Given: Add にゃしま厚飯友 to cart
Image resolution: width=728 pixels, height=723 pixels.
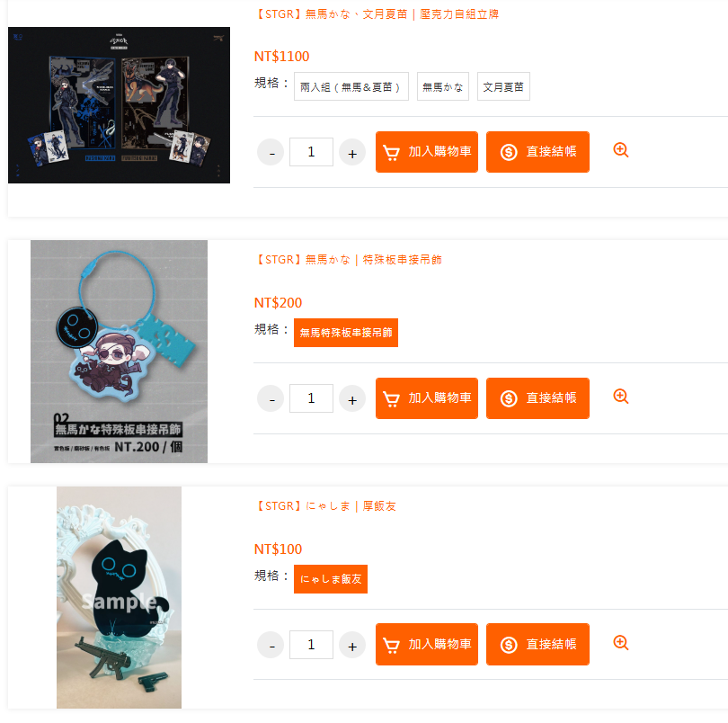Looking at the screenshot, I should point(427,645).
